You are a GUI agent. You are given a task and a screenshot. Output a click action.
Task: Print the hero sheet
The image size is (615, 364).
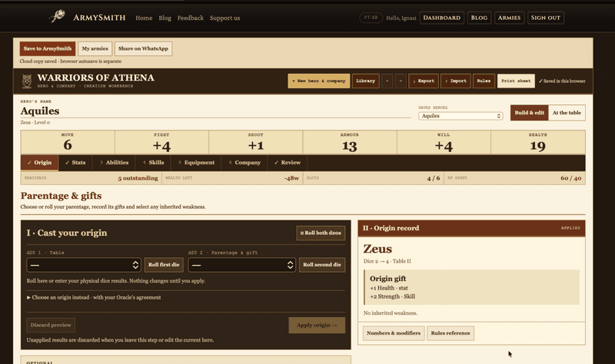tap(516, 81)
